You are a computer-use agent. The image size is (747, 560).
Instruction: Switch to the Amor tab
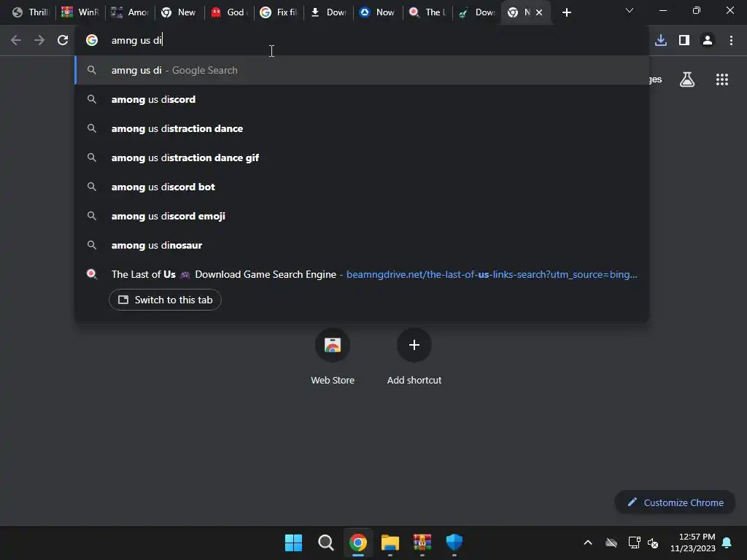130,13
